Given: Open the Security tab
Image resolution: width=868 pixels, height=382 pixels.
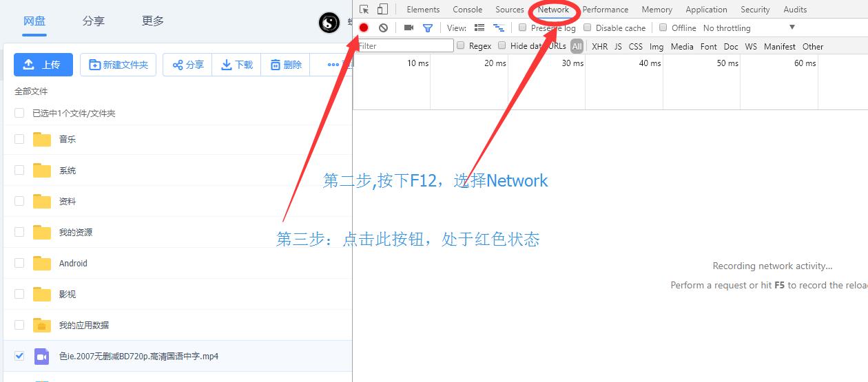Looking at the screenshot, I should click(755, 10).
